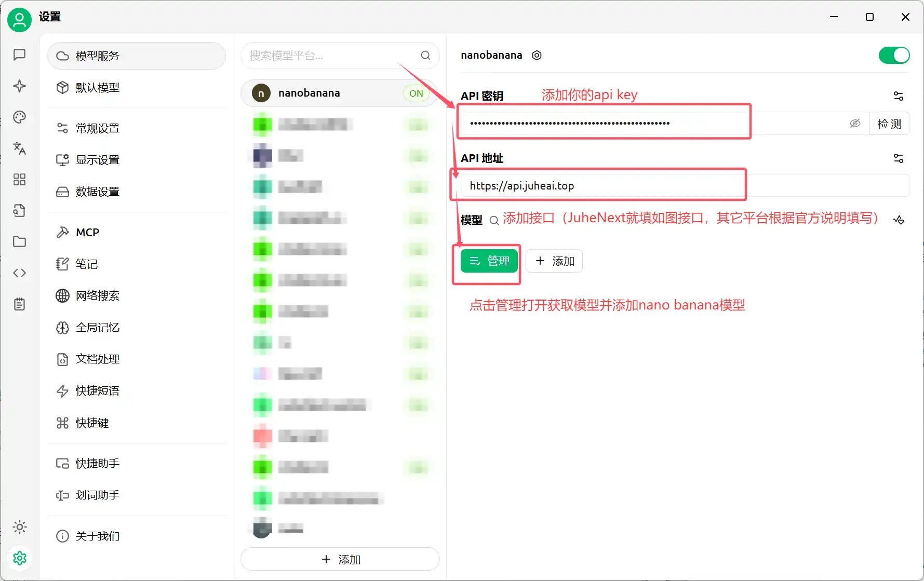Show the hidden API key with eye icon
This screenshot has height=581, width=924.
855,123
